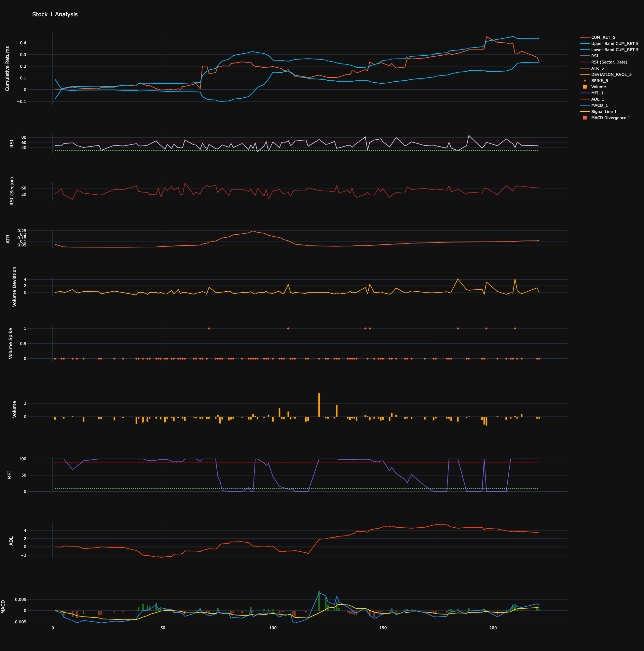Viewport: 644px width, 651px height.
Task: Toggle visibility of the RSI trace via legend
Action: click(596, 56)
